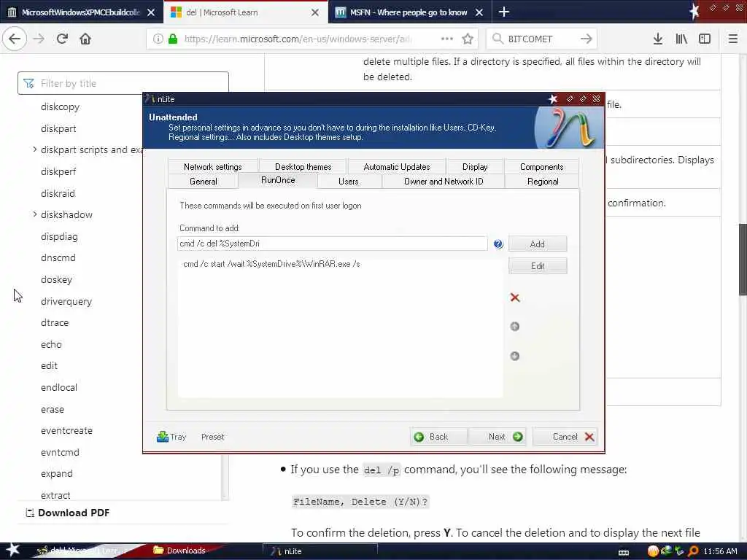
Task: Open driverquery in the sidebar
Action: (66, 301)
